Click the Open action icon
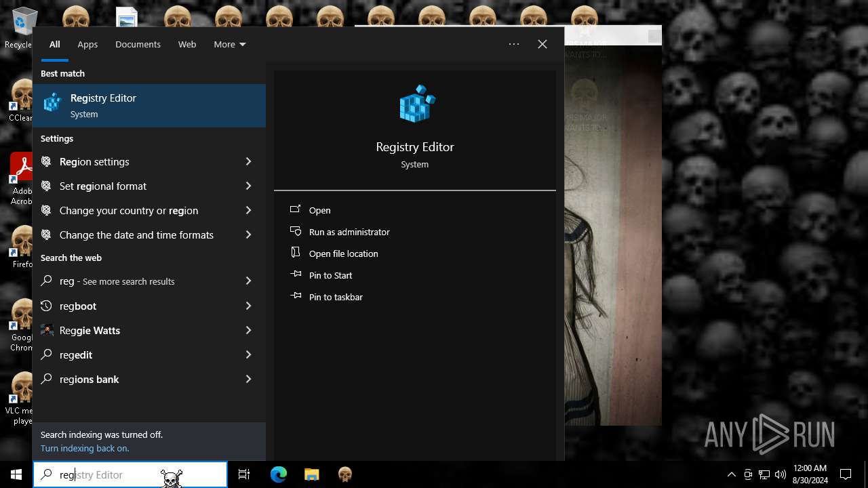868x488 pixels. click(296, 209)
